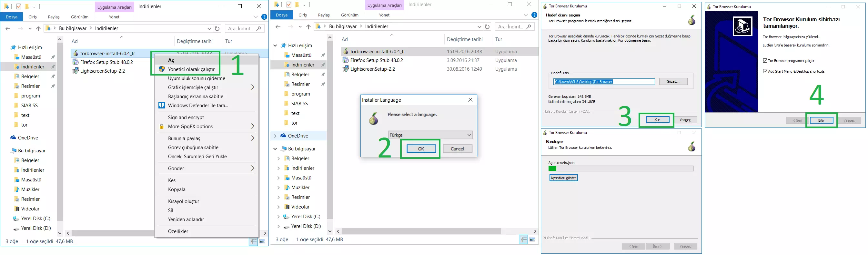Search magnifier in left Explorer search box
The image size is (868, 255).
coord(259,29)
